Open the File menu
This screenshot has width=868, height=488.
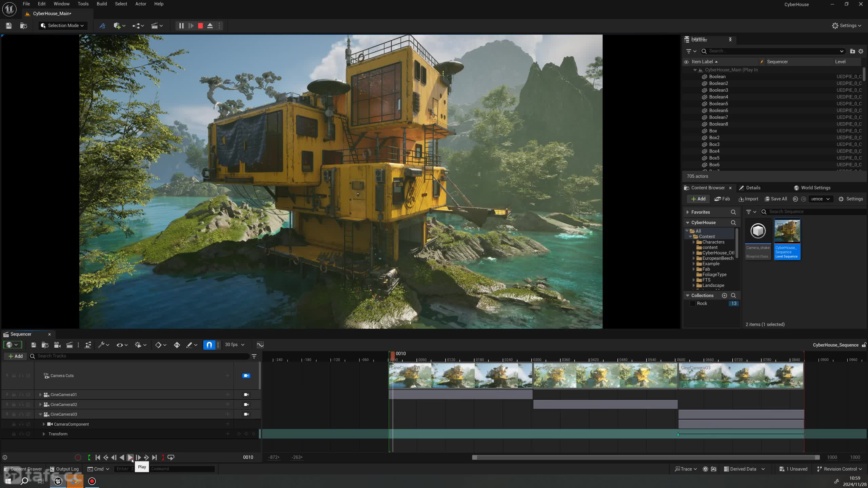26,4
